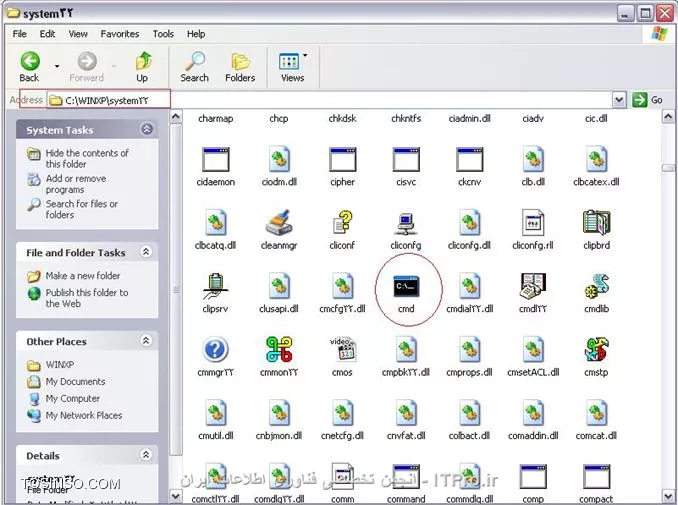Screen dimensions: 678x505
Task: Go Up one folder level
Action: tap(142, 67)
